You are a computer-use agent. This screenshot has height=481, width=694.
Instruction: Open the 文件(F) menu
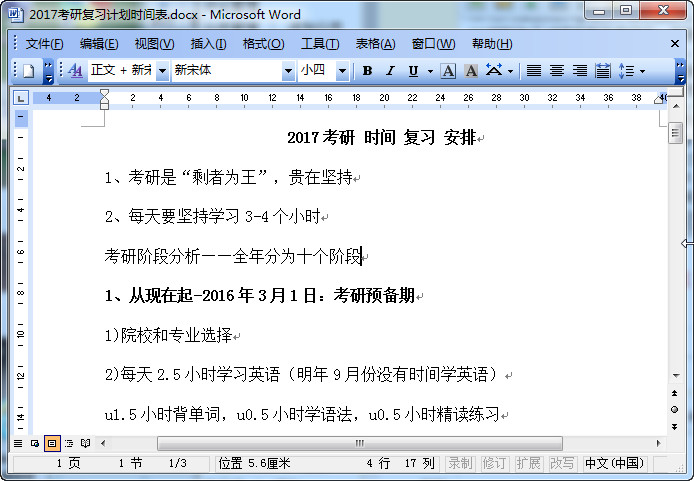(x=44, y=44)
